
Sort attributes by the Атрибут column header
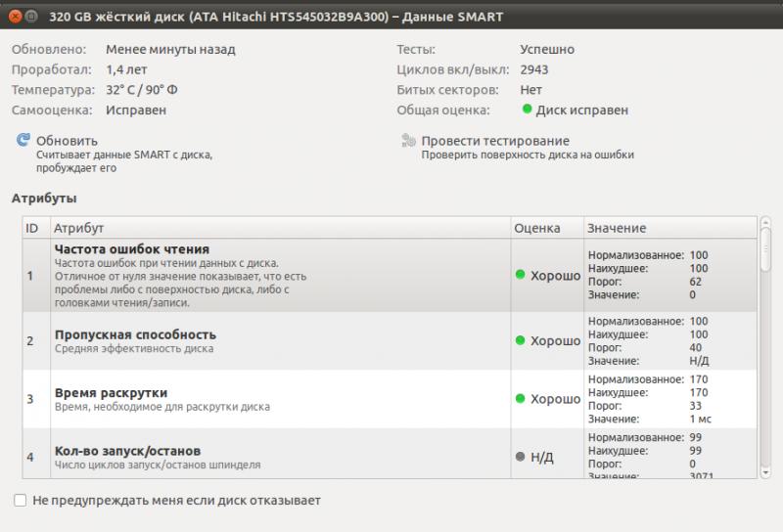pyautogui.click(x=279, y=228)
